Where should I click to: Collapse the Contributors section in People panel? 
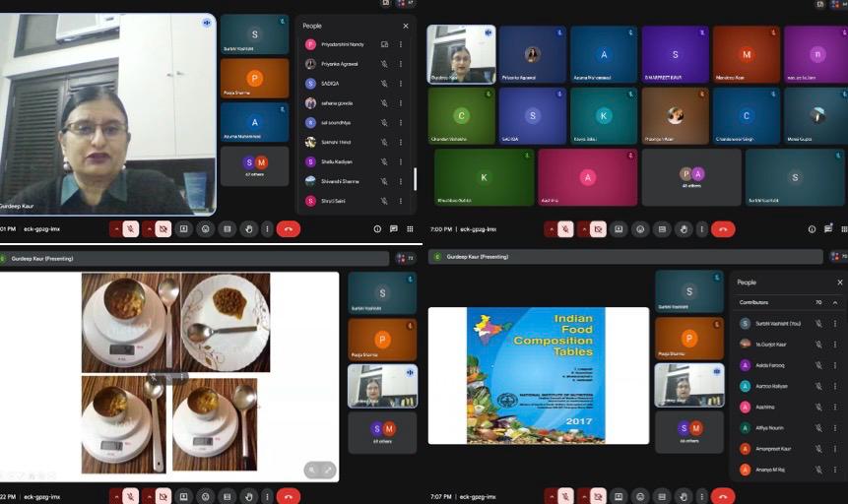point(834,302)
